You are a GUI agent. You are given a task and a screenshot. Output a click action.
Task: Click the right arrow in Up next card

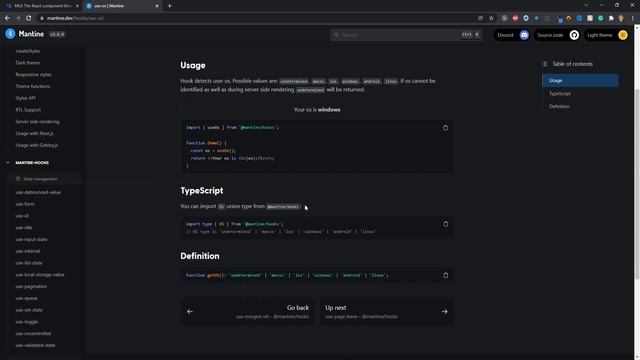tap(444, 311)
